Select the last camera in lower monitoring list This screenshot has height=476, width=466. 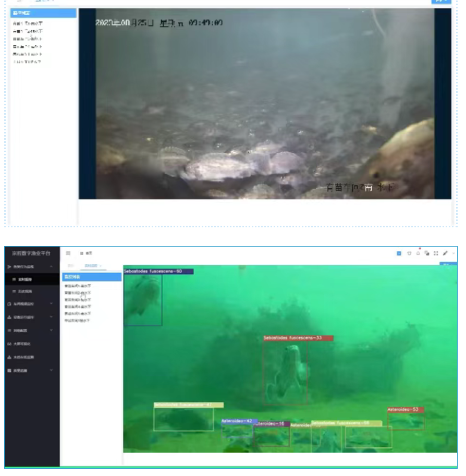[77, 321]
